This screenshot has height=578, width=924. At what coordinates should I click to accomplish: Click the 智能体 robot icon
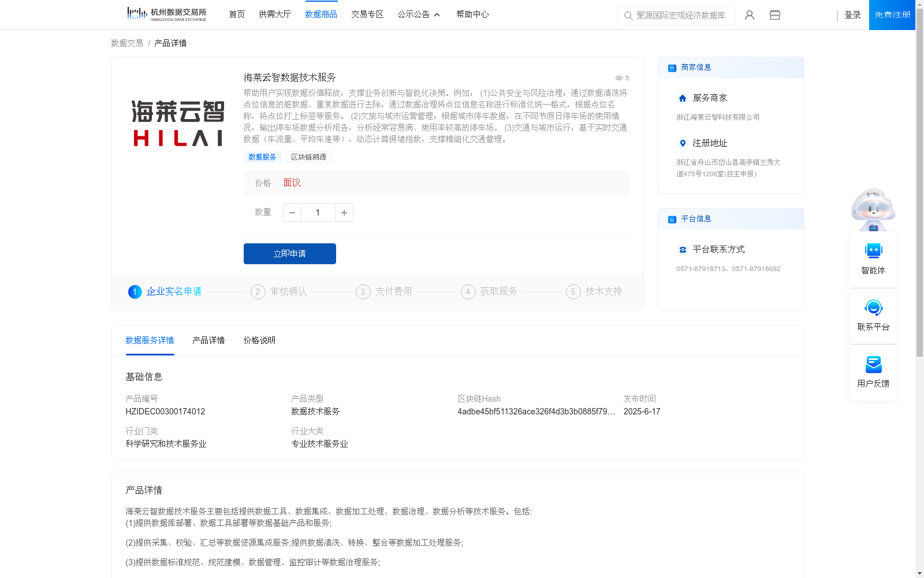point(873,251)
